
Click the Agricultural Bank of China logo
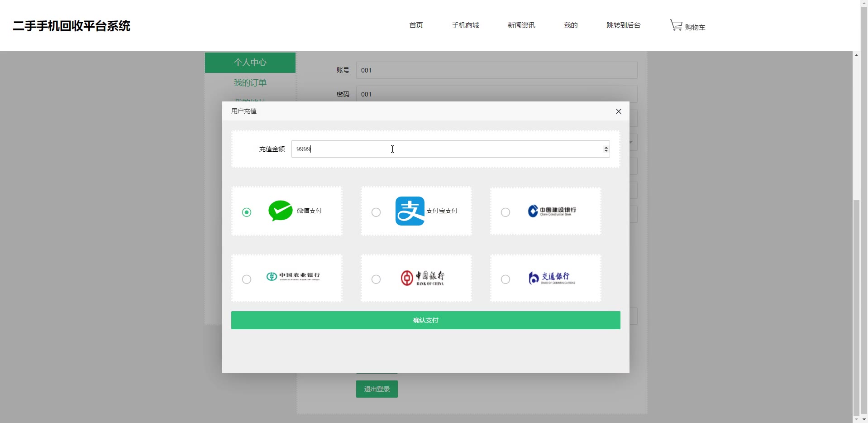(293, 276)
